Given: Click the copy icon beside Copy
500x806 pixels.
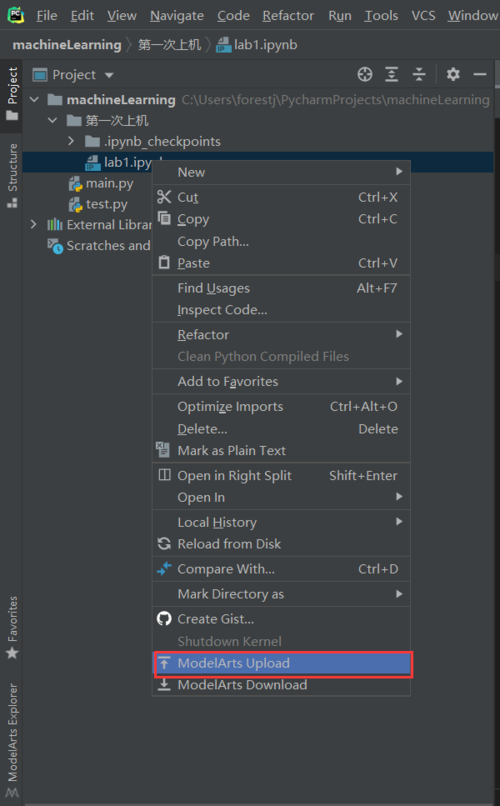Looking at the screenshot, I should [164, 218].
